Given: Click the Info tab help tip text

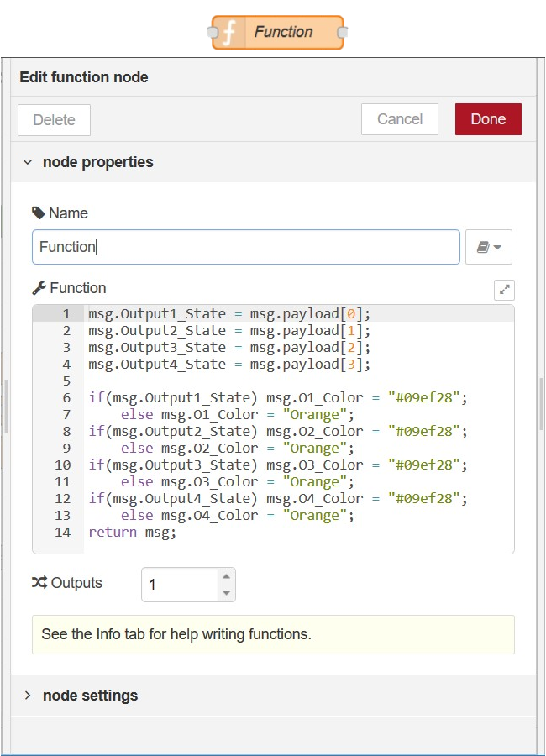Looking at the screenshot, I should [x=176, y=634].
